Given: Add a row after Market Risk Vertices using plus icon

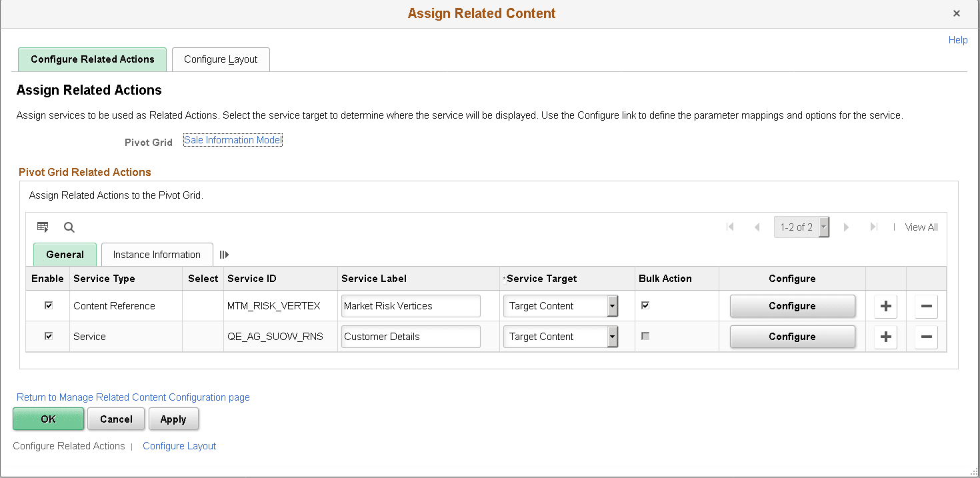Looking at the screenshot, I should point(885,306).
